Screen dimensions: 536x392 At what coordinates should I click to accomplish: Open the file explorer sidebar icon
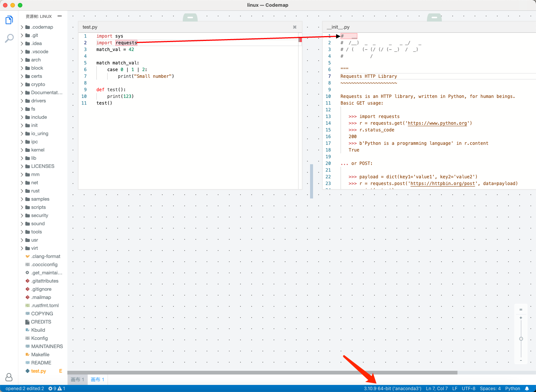tap(9, 20)
